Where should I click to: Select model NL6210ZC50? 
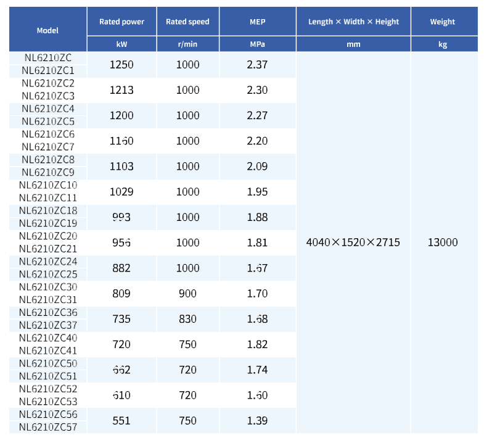tap(48, 363)
